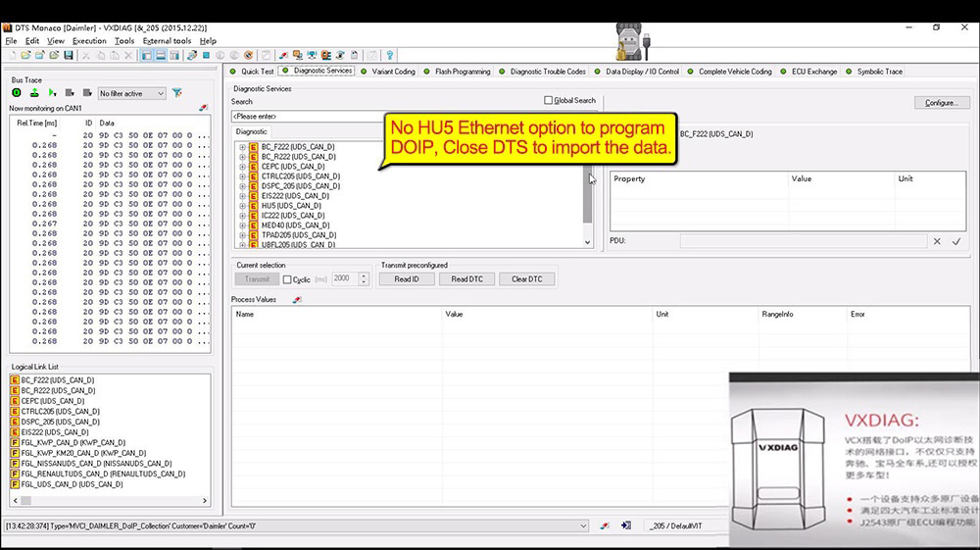The height and width of the screenshot is (550, 980).
Task: Open the File menu
Action: (11, 40)
